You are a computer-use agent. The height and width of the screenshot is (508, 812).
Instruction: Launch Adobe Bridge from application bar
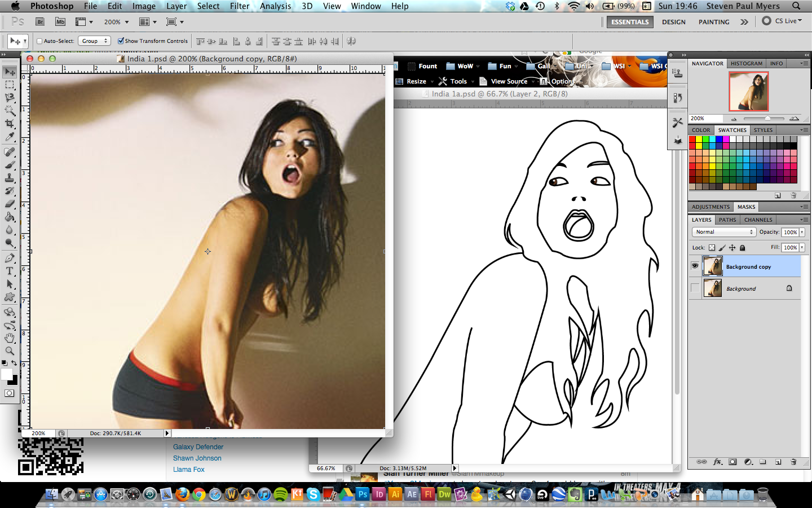(40, 22)
